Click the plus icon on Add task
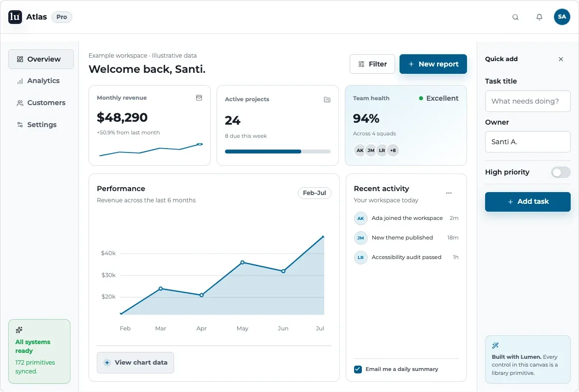The image size is (579, 392). (x=511, y=202)
